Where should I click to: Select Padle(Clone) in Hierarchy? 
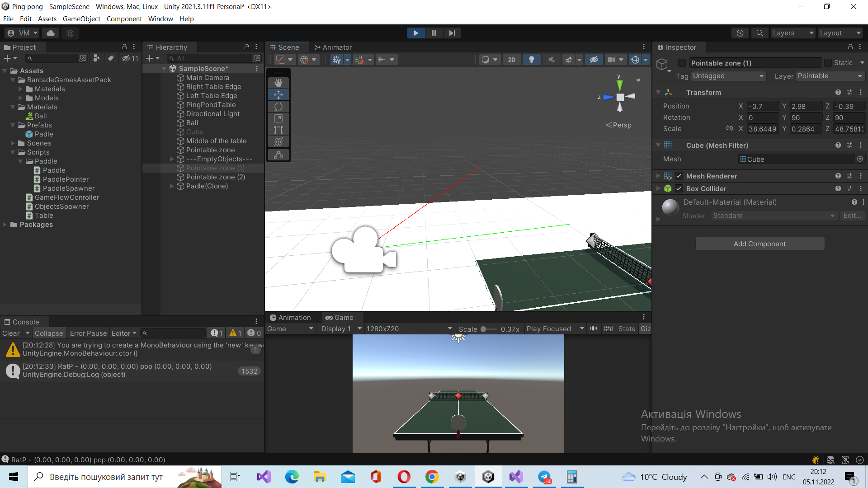(x=207, y=186)
